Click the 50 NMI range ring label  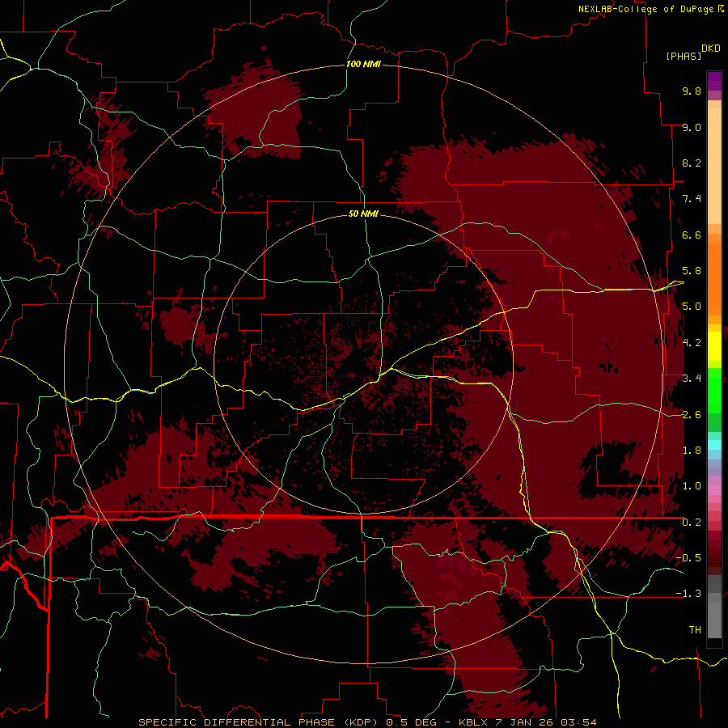[363, 214]
